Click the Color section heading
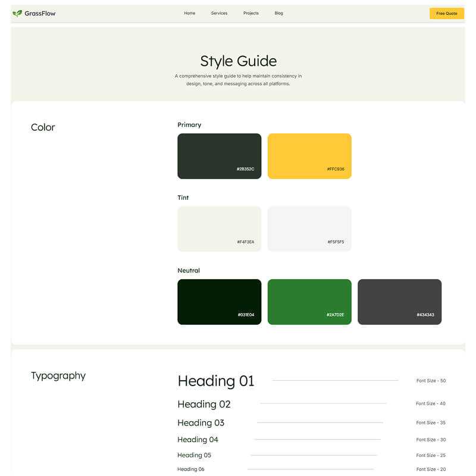The image size is (476, 476). [x=43, y=127]
